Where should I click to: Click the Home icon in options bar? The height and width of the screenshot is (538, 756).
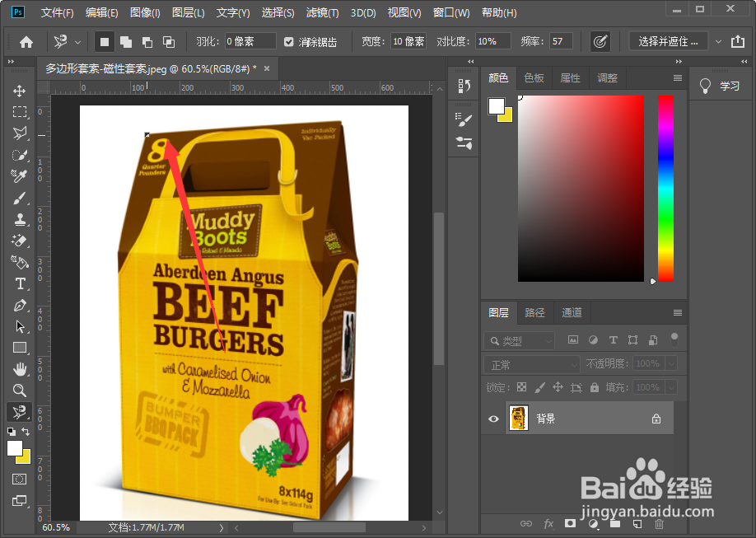point(26,42)
